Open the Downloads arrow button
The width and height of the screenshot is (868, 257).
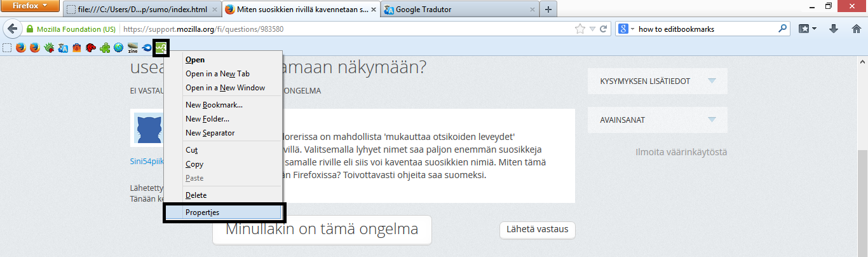point(834,29)
